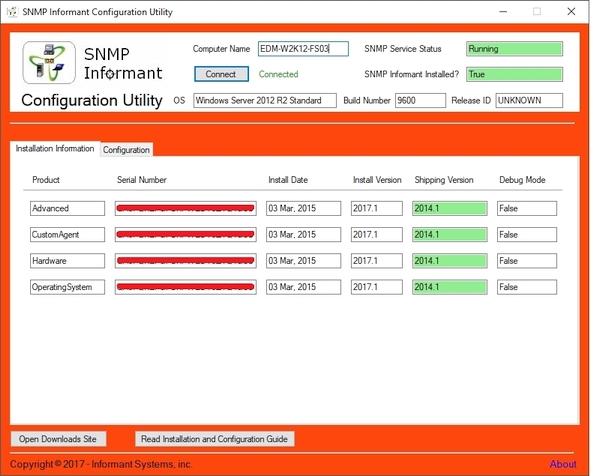This screenshot has height=476, width=591.
Task: Click the Hardware Debug Mode False field
Action: click(x=527, y=261)
